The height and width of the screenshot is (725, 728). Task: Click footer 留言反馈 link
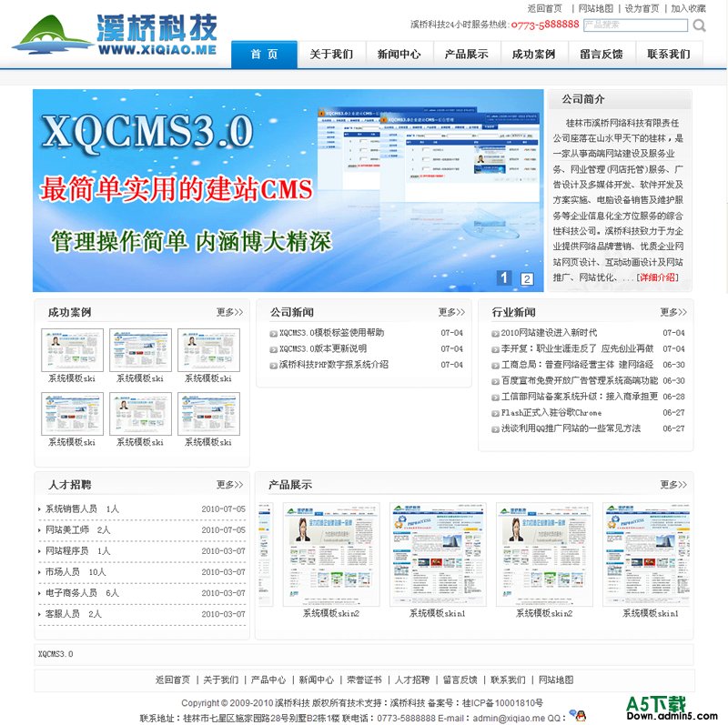460,680
